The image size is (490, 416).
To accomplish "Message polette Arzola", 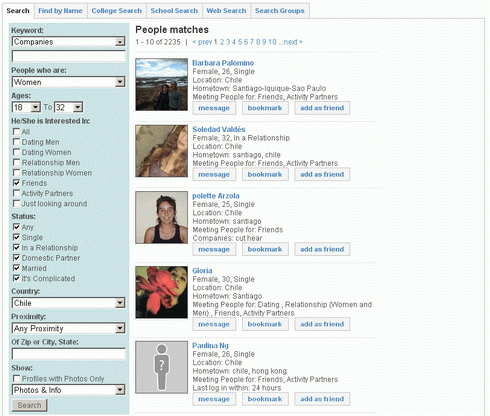I will (214, 249).
